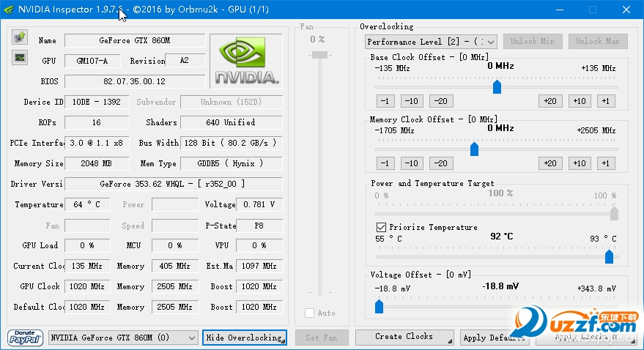This screenshot has width=644, height=350.
Task: Click the base clock -20 button
Action: [441, 101]
